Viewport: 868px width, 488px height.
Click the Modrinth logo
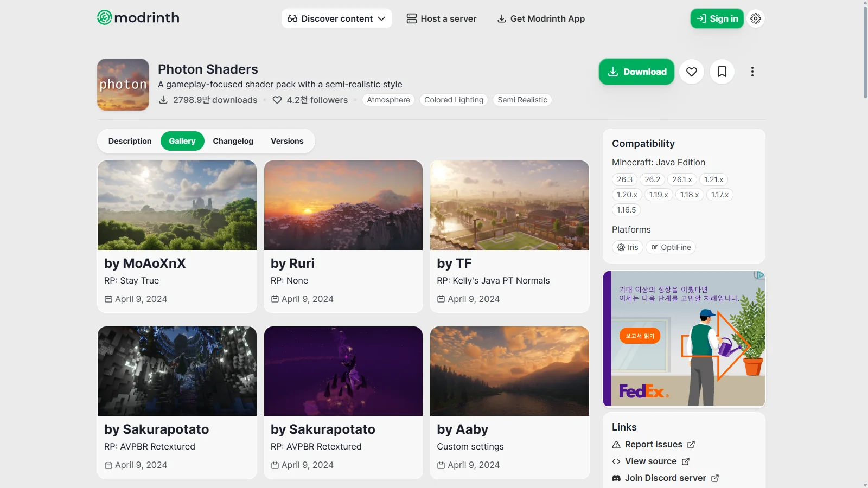pos(138,18)
